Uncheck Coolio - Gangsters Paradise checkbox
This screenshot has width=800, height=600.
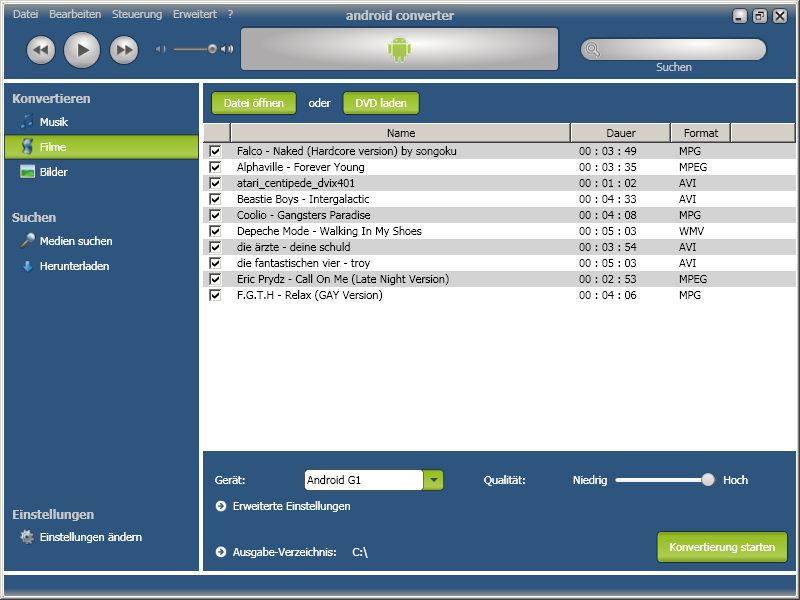215,215
